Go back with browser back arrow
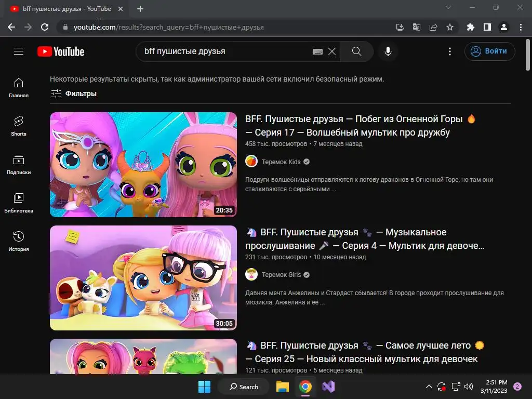532x399 pixels. tap(11, 27)
